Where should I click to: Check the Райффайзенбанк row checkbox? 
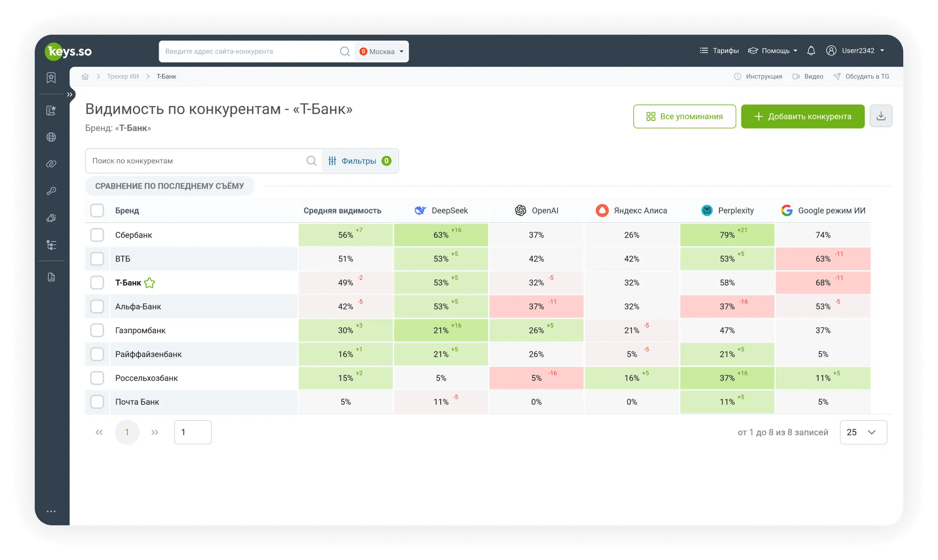tap(97, 354)
